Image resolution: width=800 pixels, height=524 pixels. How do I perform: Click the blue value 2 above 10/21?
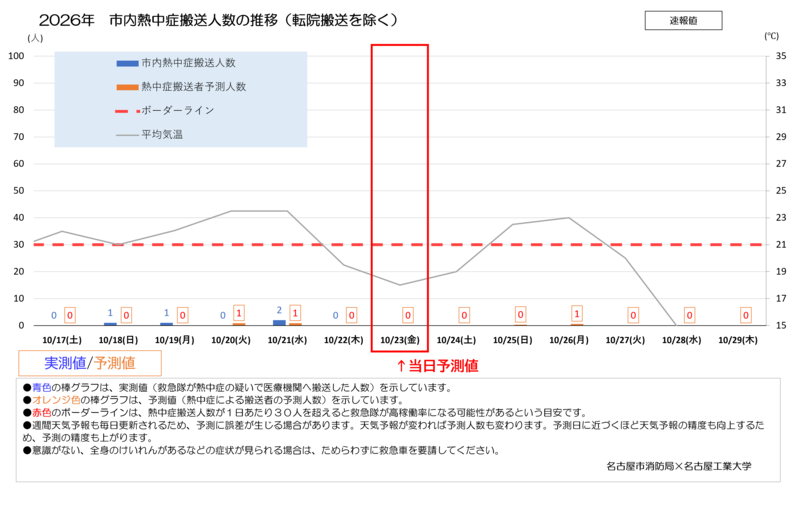[x=279, y=310]
